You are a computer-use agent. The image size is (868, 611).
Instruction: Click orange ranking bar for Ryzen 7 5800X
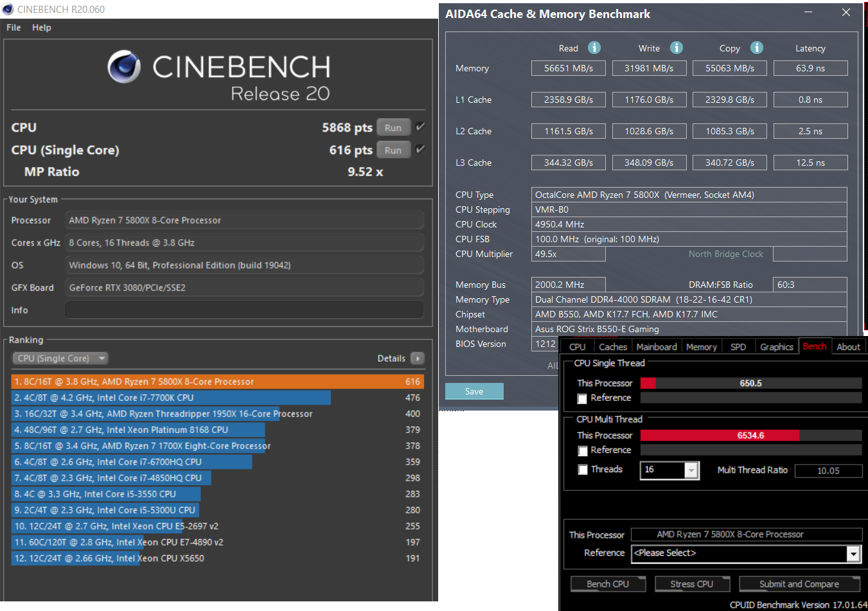pyautogui.click(x=217, y=382)
